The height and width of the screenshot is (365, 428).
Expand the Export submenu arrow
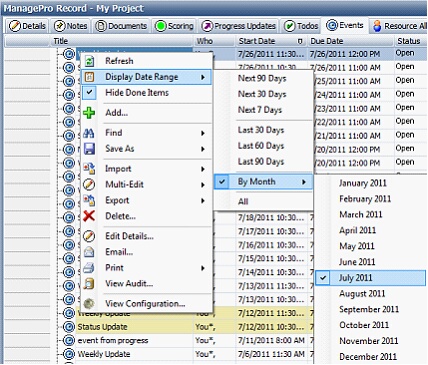[x=203, y=201]
